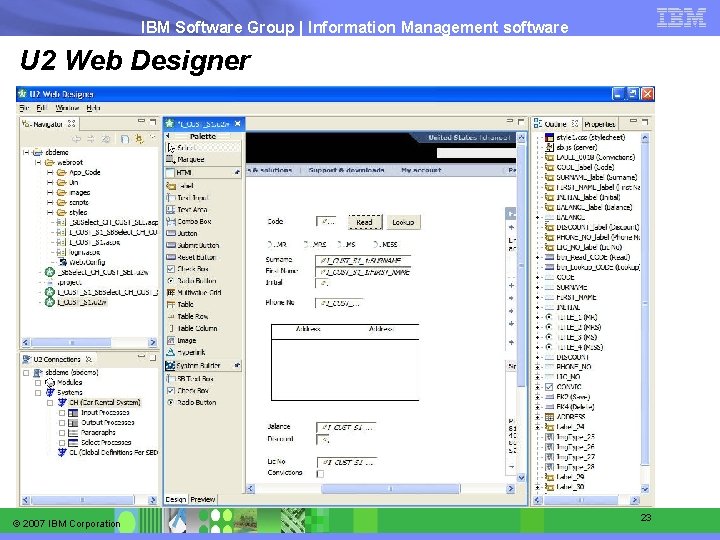Choose the Table Row palette icon

click(171, 316)
